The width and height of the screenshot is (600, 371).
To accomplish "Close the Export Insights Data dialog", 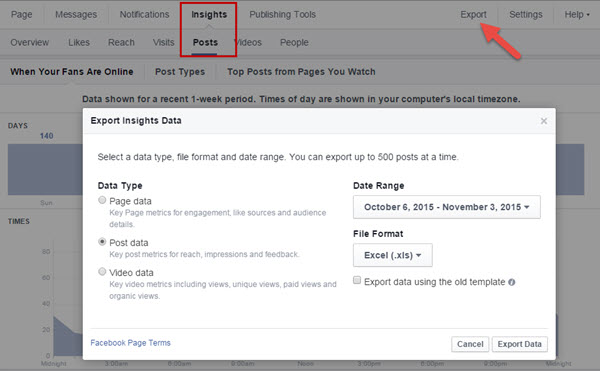I will coord(543,121).
